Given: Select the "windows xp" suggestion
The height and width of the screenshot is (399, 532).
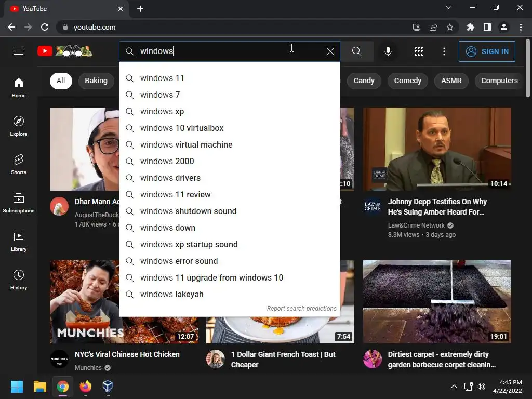Looking at the screenshot, I should coord(229,112).
